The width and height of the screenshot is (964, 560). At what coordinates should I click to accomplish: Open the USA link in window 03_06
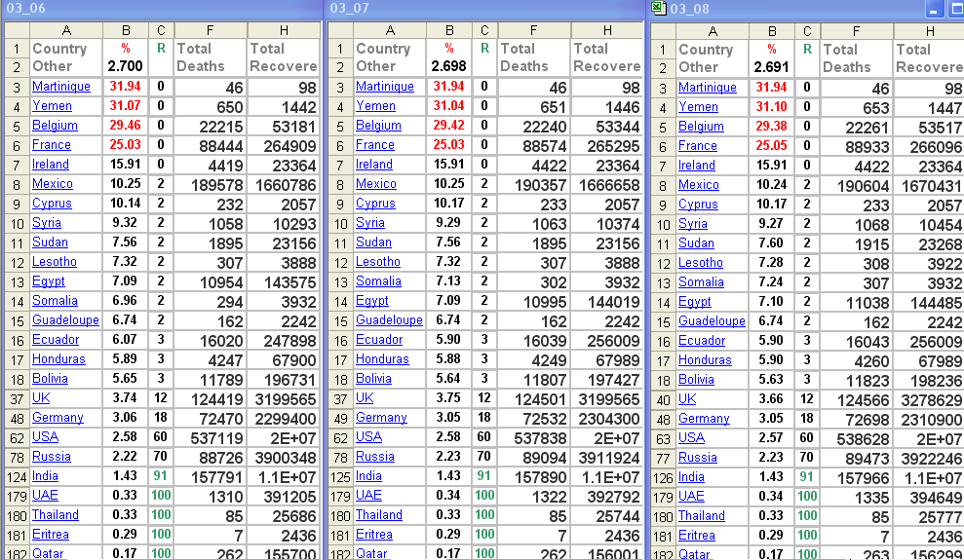tap(45, 436)
